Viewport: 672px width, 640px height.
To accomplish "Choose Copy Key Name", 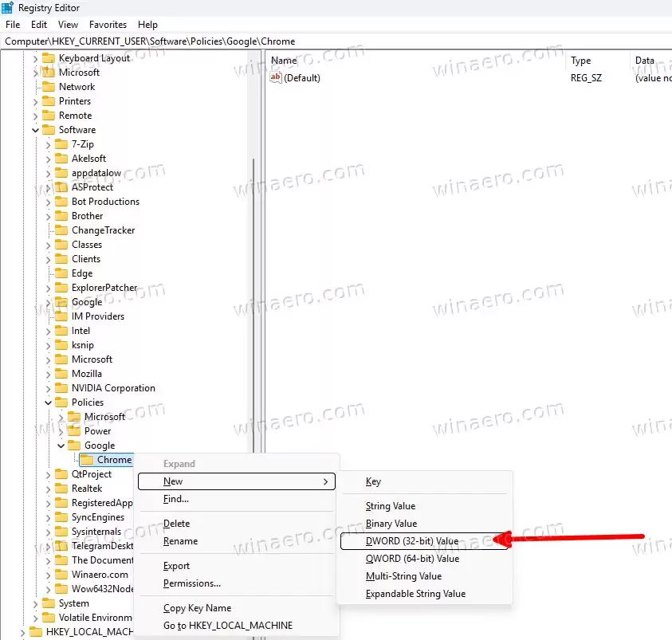I will click(237, 608).
